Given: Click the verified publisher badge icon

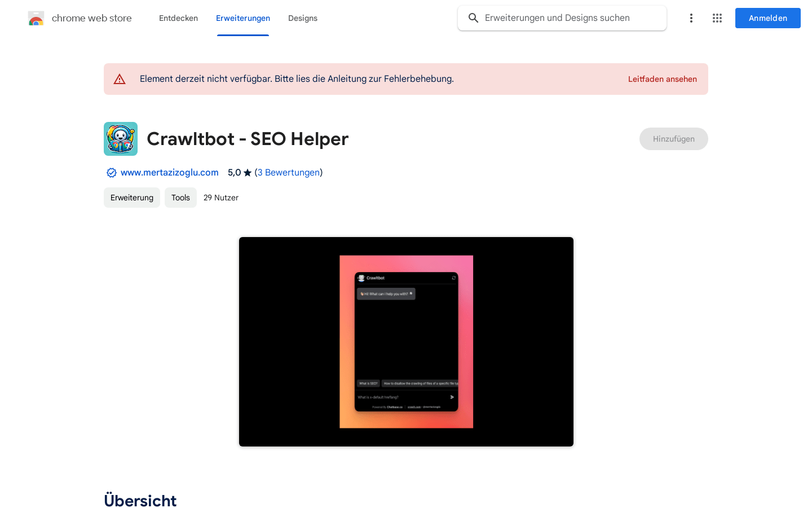Looking at the screenshot, I should coord(112,173).
